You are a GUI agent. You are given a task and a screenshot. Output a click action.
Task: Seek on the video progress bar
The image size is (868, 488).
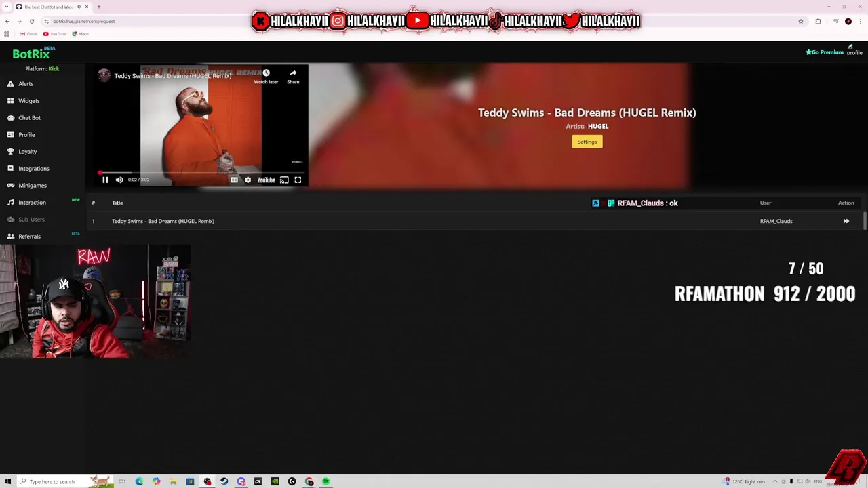(x=202, y=173)
